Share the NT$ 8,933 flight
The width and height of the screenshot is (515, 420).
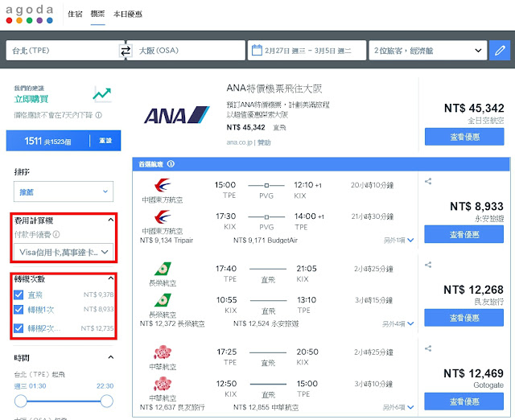click(x=428, y=181)
